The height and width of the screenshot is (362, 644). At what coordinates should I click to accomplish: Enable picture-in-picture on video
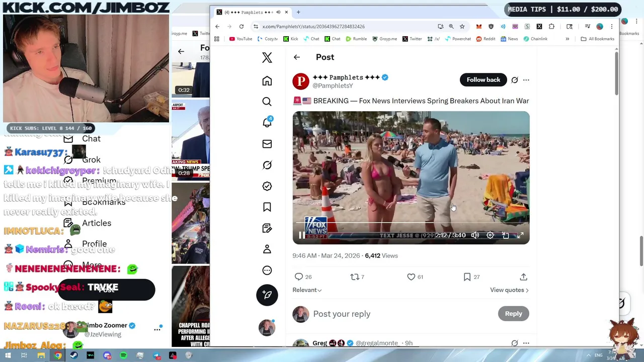(x=506, y=235)
